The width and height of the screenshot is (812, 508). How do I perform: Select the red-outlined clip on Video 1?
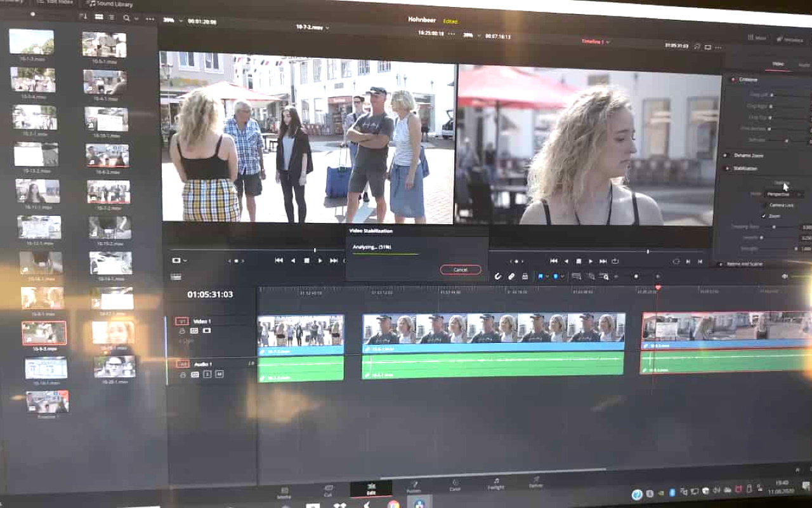[x=727, y=330]
